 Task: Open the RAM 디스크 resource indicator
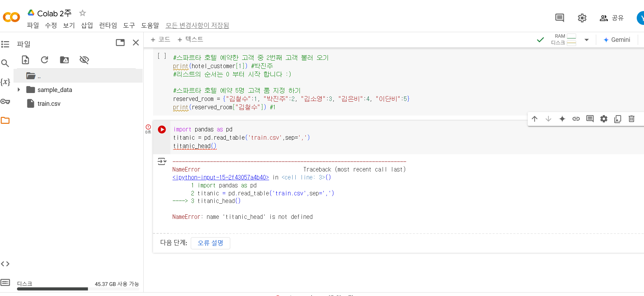pos(563,39)
